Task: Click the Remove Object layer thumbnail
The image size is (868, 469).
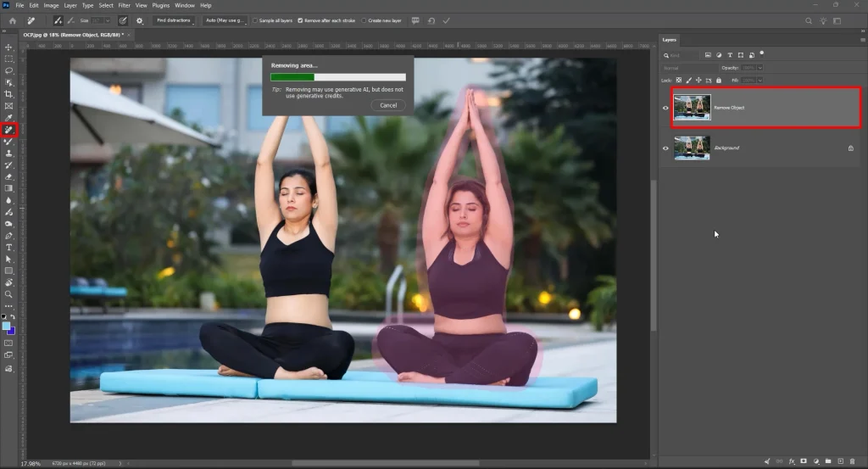Action: 692,108
